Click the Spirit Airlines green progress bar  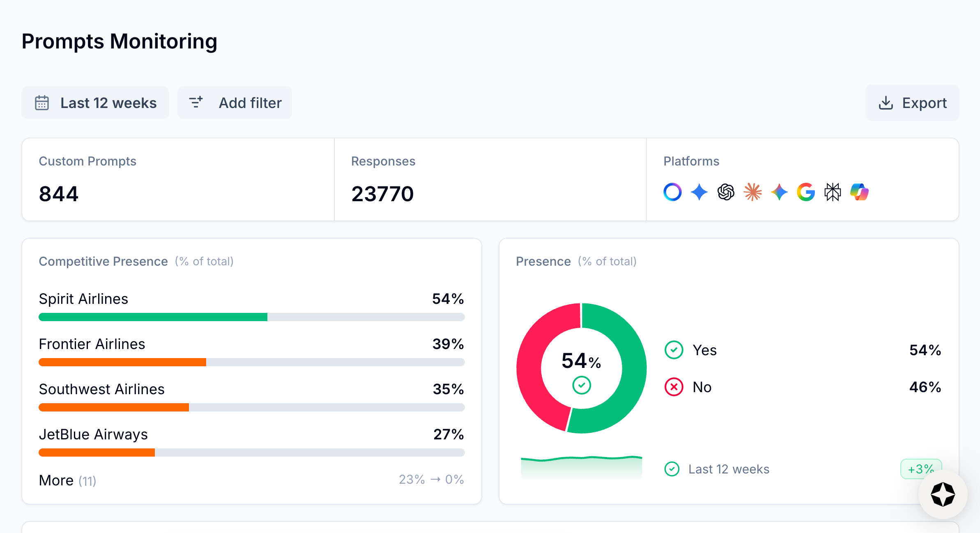[153, 317]
